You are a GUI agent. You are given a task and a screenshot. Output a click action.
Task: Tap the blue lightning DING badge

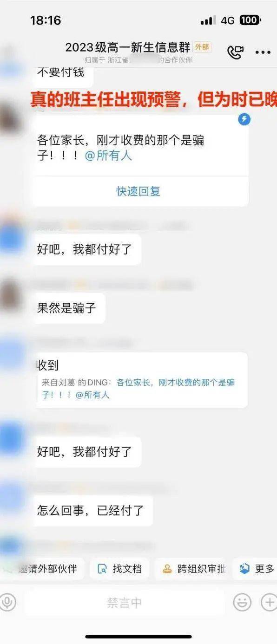pos(244,120)
